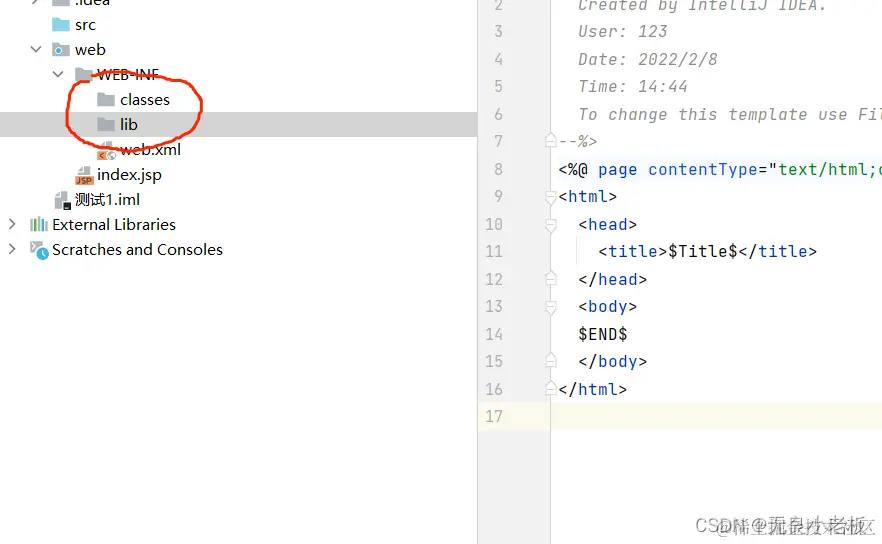The image size is (882, 544).
Task: Select web.xml in project tree
Action: [150, 150]
